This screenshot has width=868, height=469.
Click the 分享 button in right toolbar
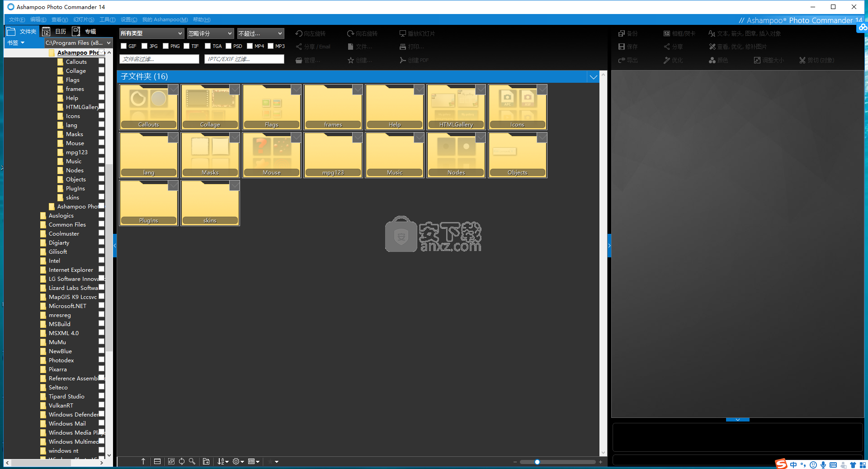pyautogui.click(x=673, y=47)
